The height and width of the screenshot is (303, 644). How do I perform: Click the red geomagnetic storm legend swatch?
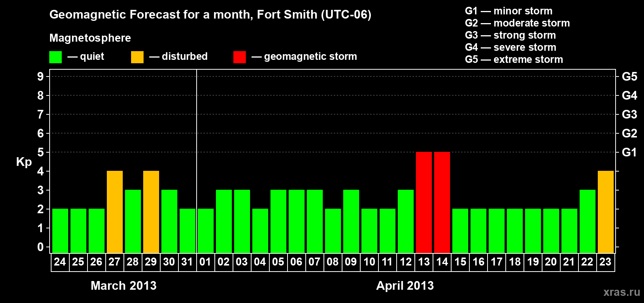tap(239, 57)
